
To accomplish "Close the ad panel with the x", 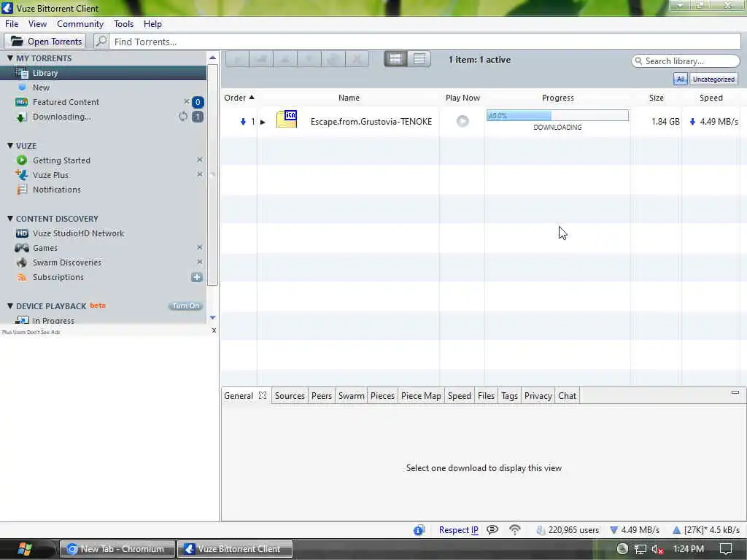I will (x=214, y=330).
